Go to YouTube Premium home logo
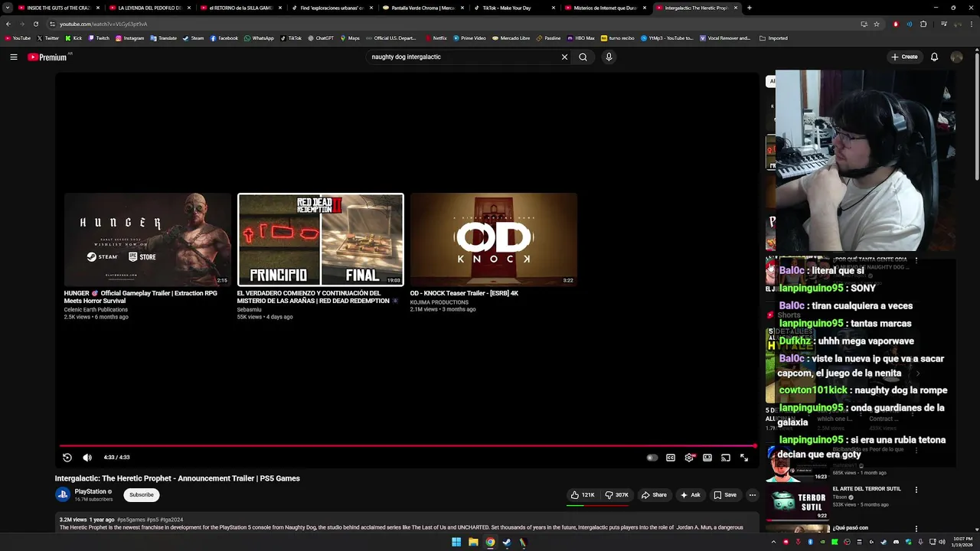The image size is (980, 551). [48, 57]
